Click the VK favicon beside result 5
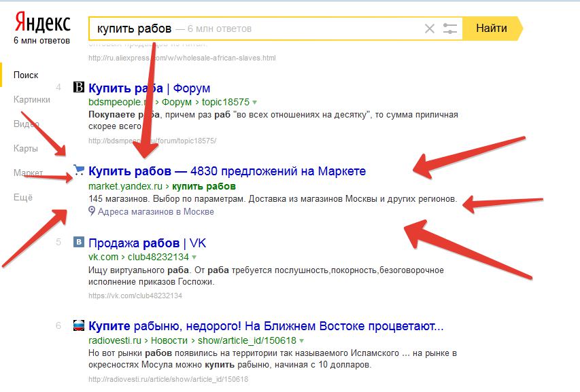Image resolution: width=580 pixels, height=392 pixels. point(79,242)
